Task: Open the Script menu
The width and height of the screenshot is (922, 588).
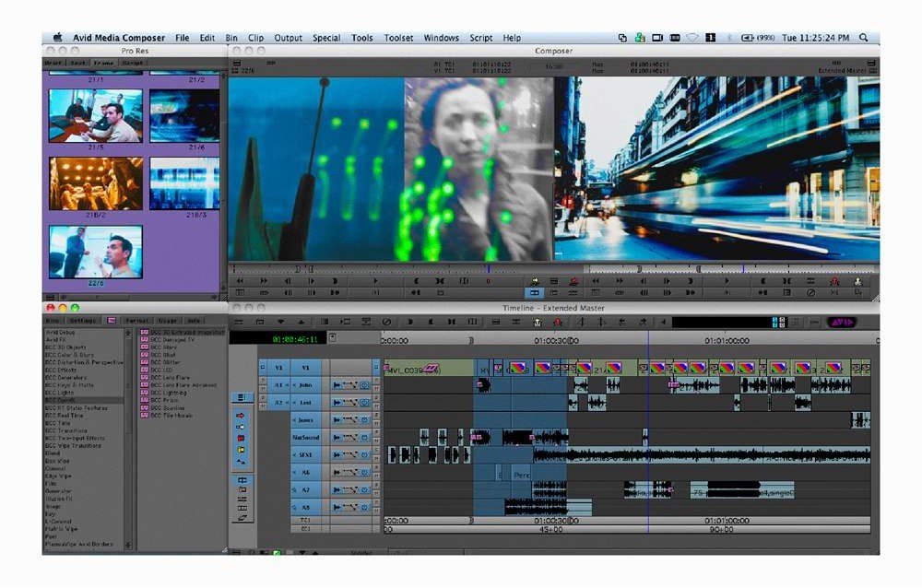Action: point(481,38)
